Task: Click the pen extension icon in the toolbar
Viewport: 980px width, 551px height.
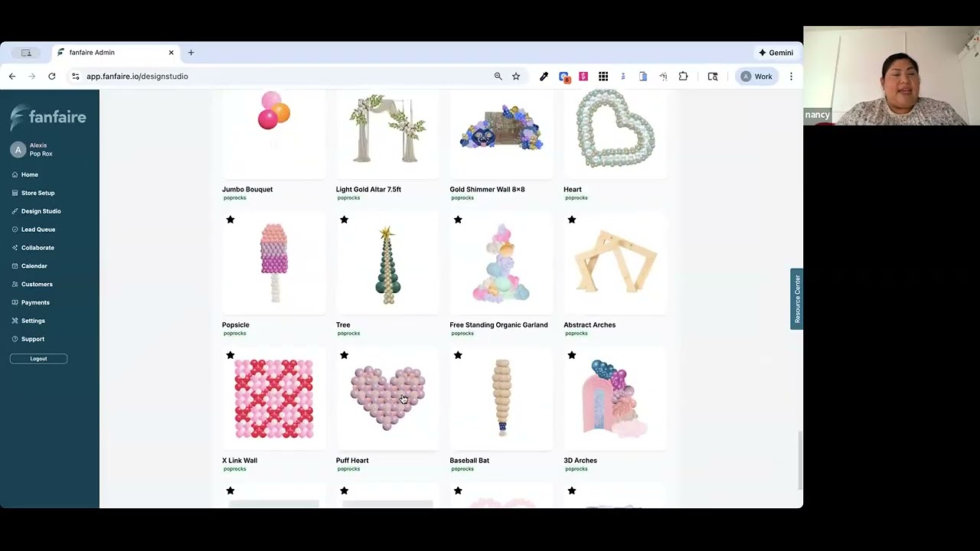Action: point(544,77)
